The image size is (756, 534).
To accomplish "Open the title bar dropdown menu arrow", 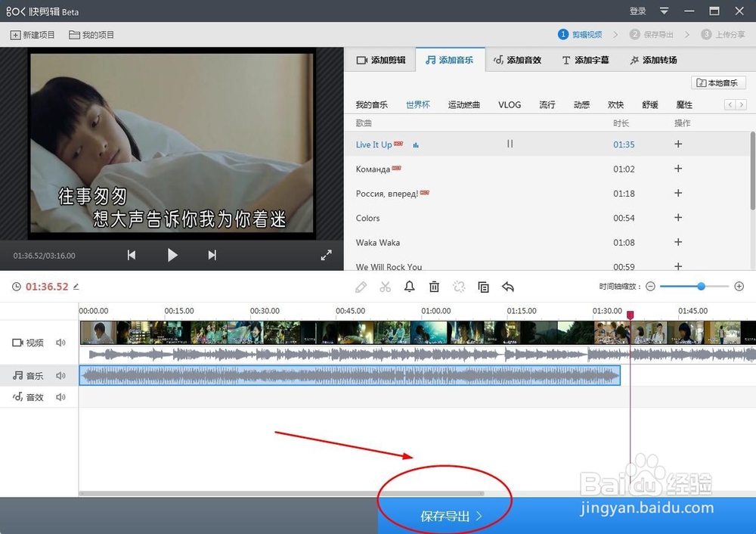I will tap(664, 11).
